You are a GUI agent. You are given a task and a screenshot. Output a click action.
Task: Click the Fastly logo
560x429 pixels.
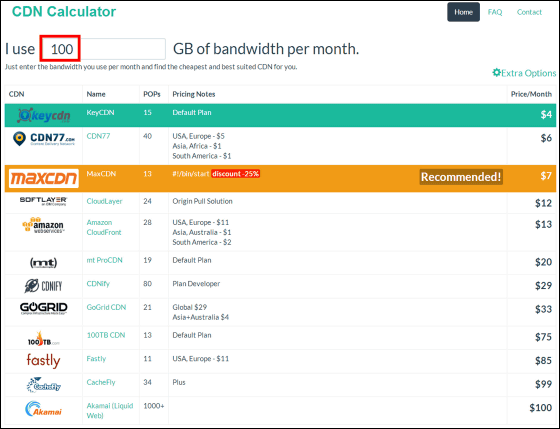point(43,361)
